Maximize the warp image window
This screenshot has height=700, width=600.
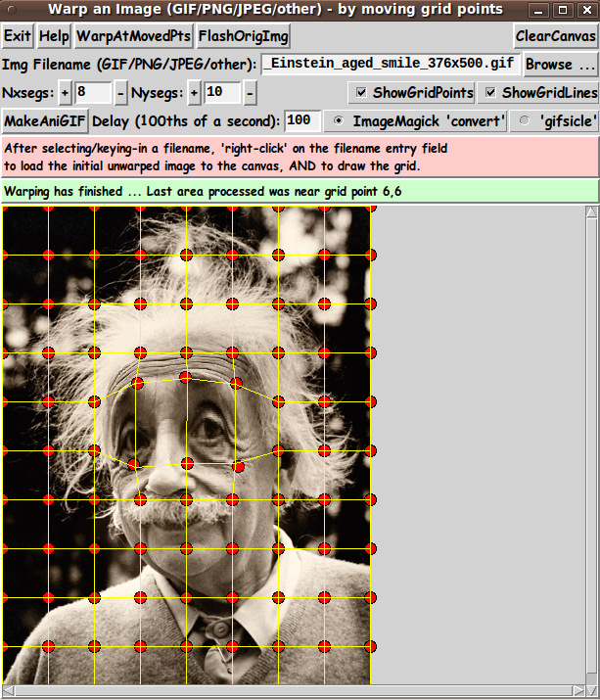[x=563, y=10]
